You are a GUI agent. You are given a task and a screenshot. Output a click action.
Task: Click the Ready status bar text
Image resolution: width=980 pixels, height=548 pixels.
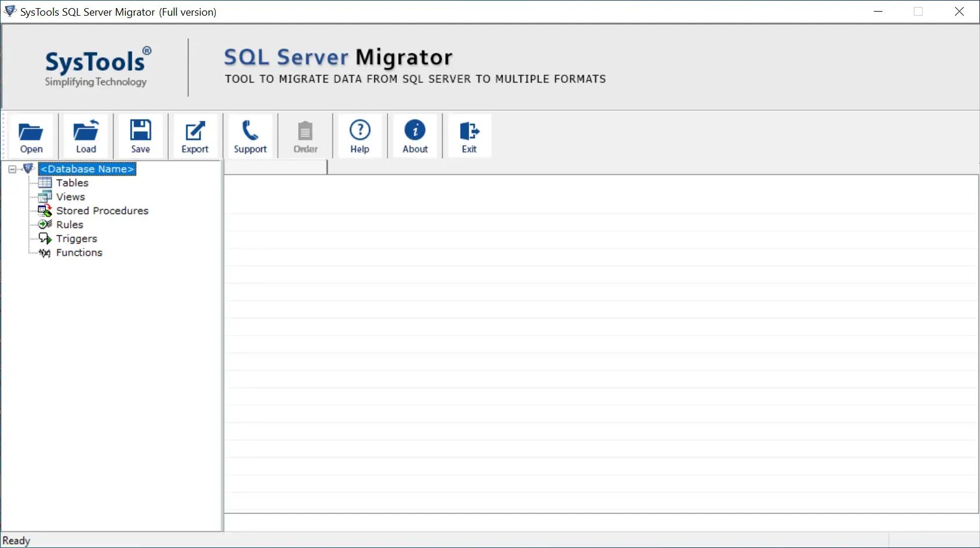click(x=17, y=540)
